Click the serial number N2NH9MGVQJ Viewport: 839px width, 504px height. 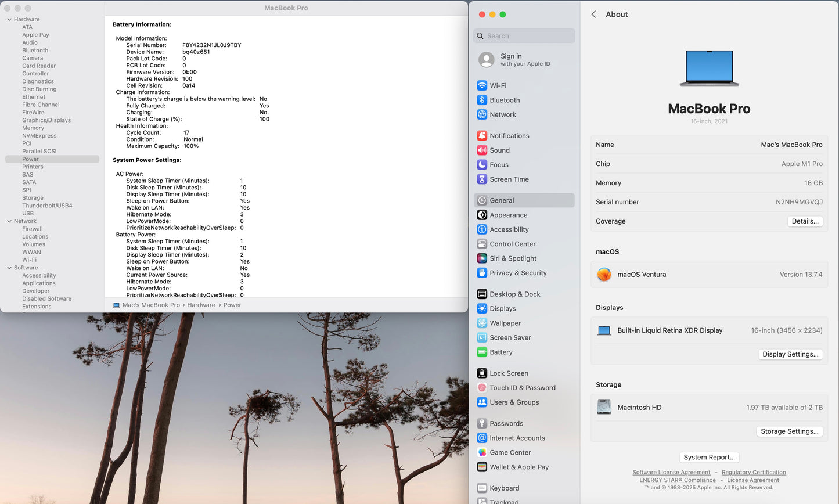click(799, 202)
